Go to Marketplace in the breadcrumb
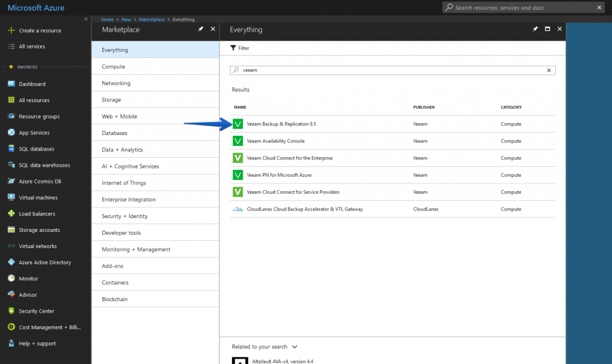612x364 pixels. pyautogui.click(x=151, y=20)
